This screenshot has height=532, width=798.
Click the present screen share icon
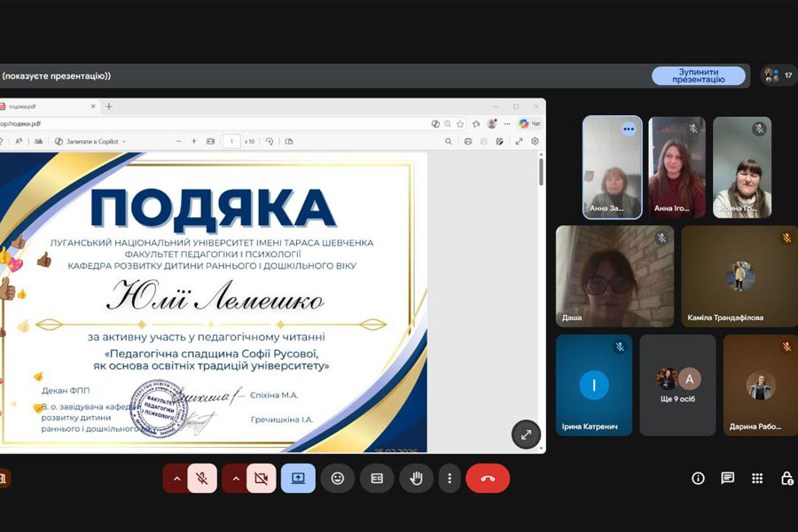pyautogui.click(x=298, y=479)
